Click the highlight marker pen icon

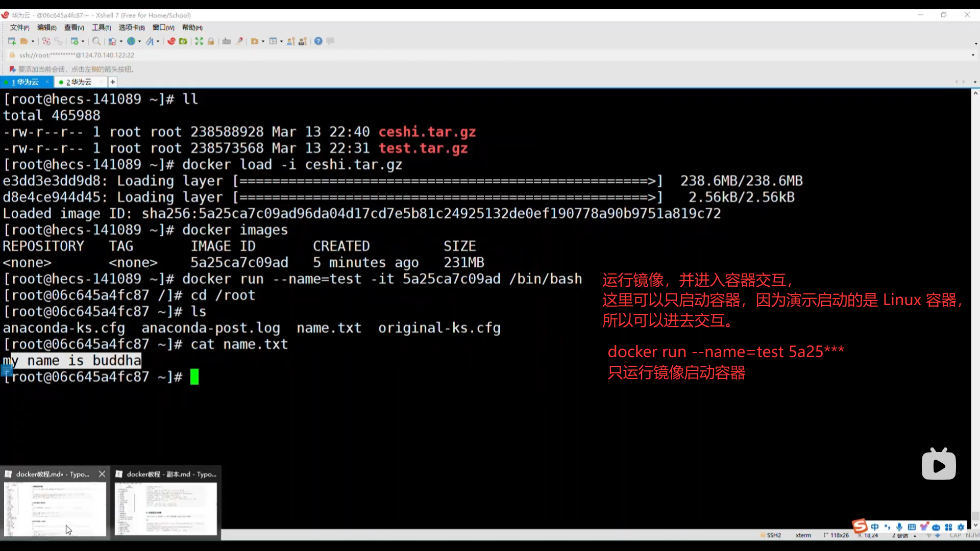(239, 41)
